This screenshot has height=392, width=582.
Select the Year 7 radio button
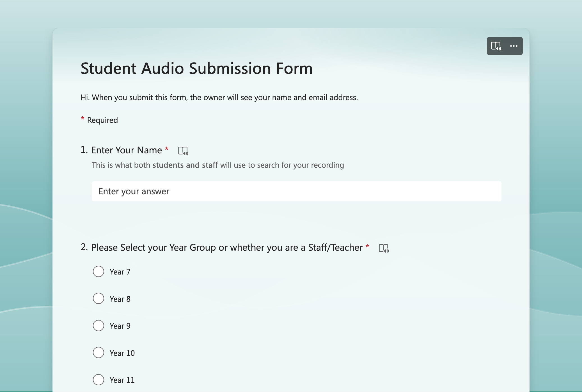(x=98, y=271)
